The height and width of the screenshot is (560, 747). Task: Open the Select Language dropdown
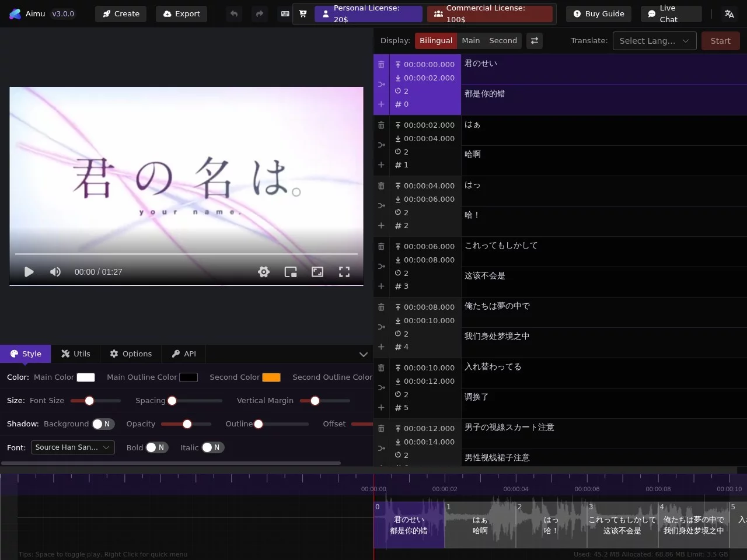(654, 41)
